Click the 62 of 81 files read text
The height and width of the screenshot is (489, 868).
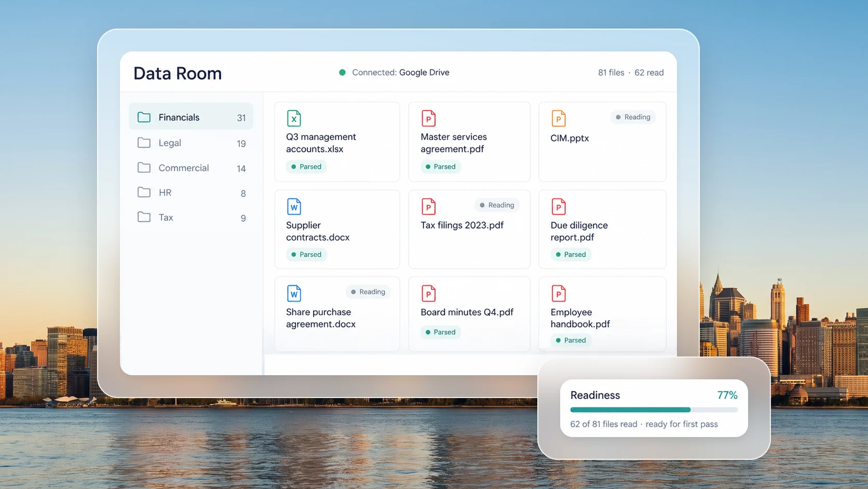604,424
